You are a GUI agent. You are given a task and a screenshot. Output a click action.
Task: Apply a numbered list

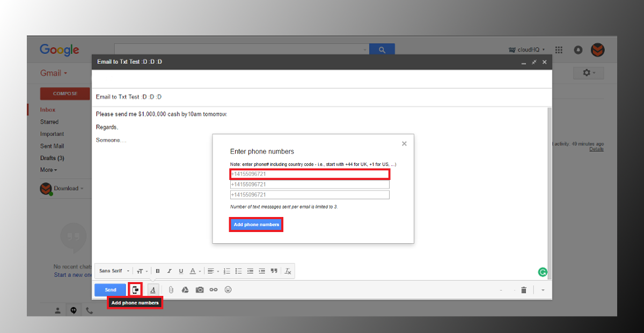click(x=227, y=271)
